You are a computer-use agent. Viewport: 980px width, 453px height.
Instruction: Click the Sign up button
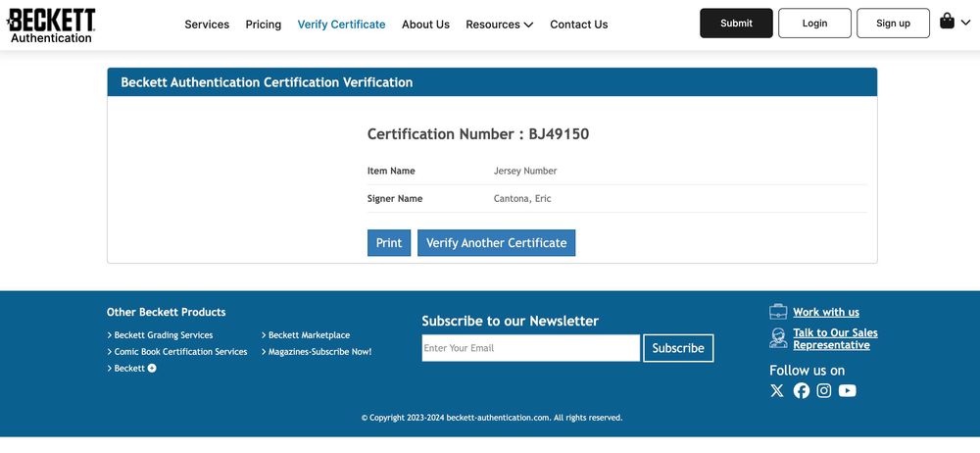893,24
